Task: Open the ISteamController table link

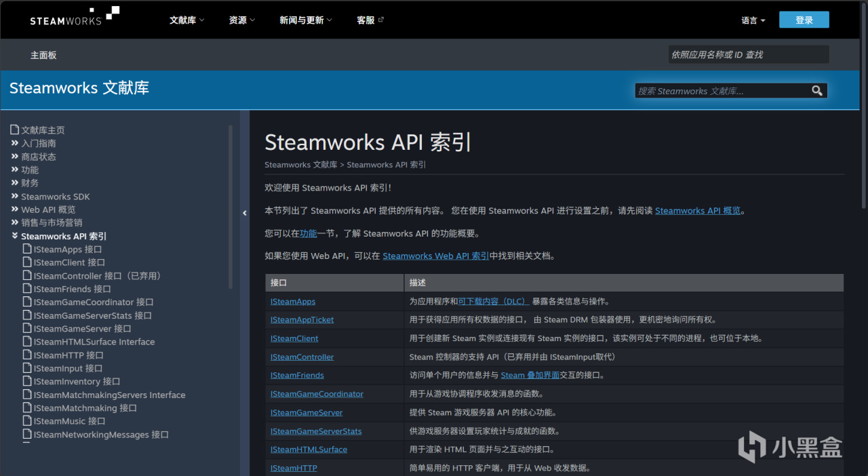Action: point(302,357)
